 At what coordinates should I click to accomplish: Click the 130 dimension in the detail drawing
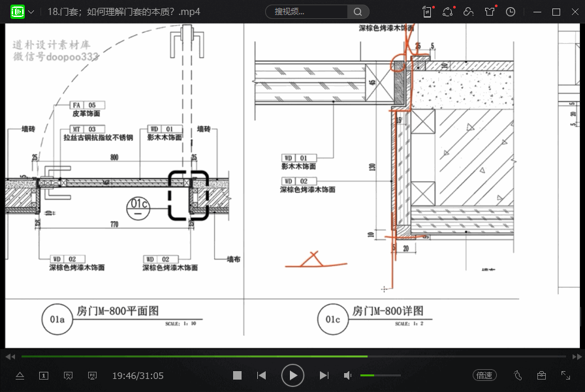[x=372, y=167]
